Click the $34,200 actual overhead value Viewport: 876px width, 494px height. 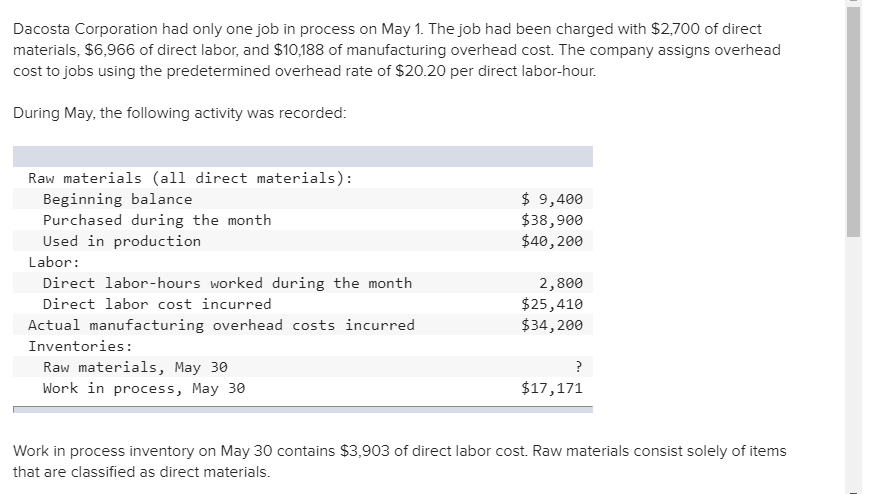[x=552, y=325]
